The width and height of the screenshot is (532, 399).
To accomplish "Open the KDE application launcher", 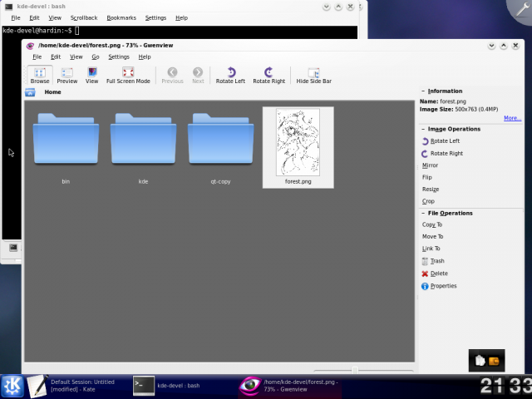I will (x=12, y=385).
